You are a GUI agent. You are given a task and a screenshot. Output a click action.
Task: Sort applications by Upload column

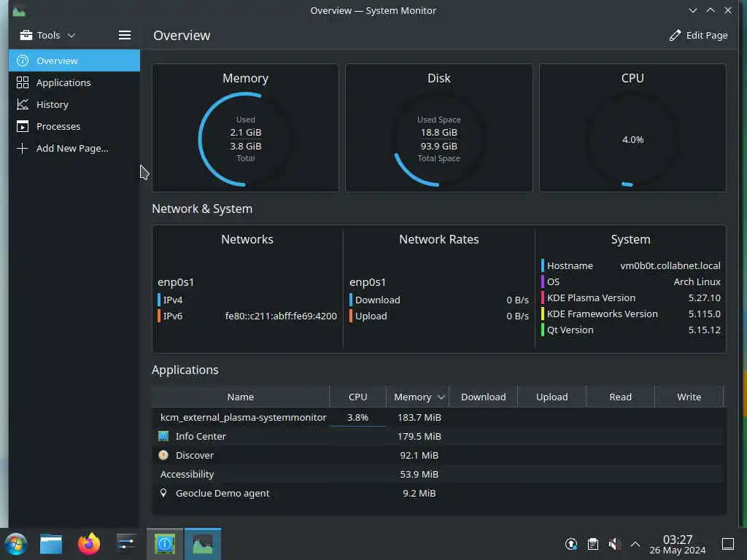pos(551,397)
